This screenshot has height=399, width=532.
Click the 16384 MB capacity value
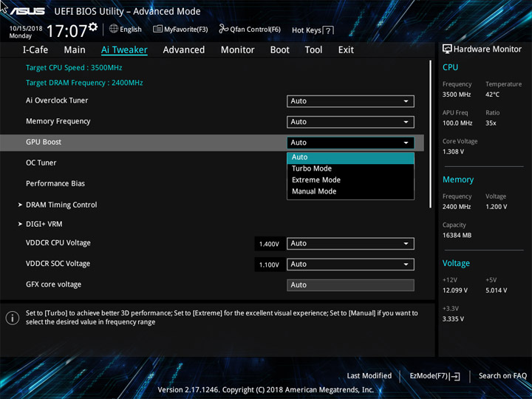point(457,235)
